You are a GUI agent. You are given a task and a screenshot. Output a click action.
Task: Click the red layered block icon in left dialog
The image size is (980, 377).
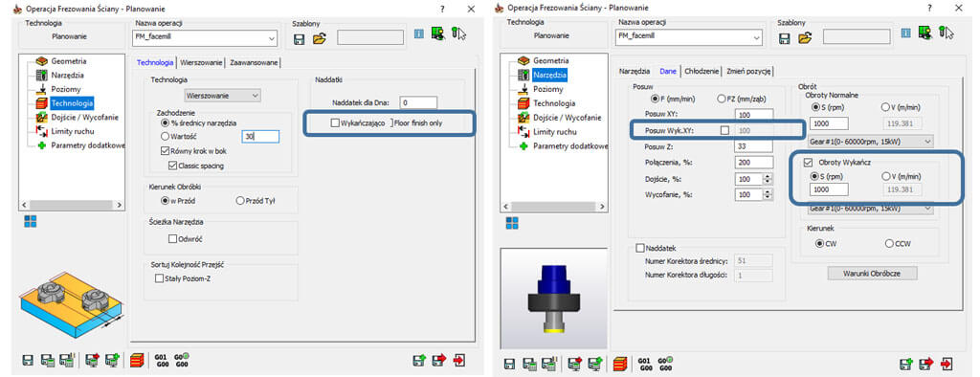[x=137, y=361]
